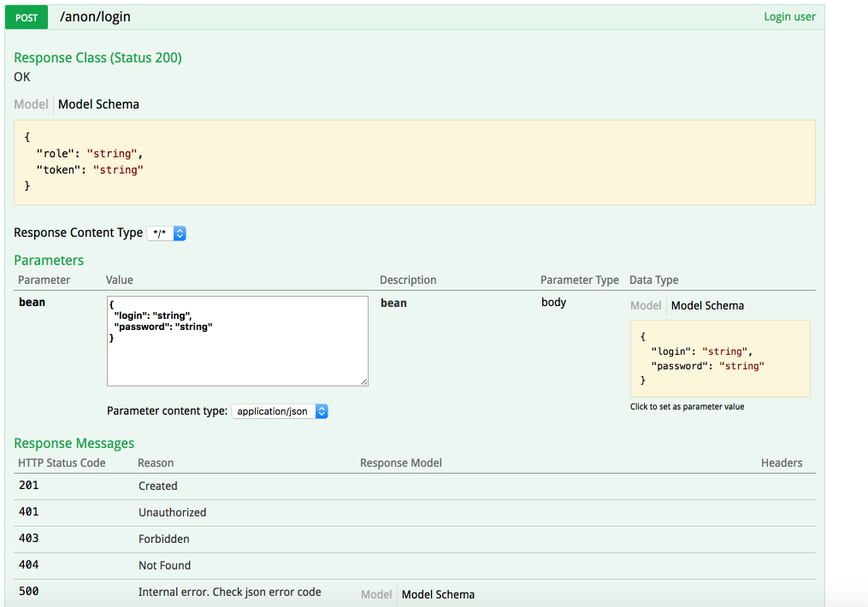Click the Login user link
Viewport: 868px width, 607px height.
(789, 17)
